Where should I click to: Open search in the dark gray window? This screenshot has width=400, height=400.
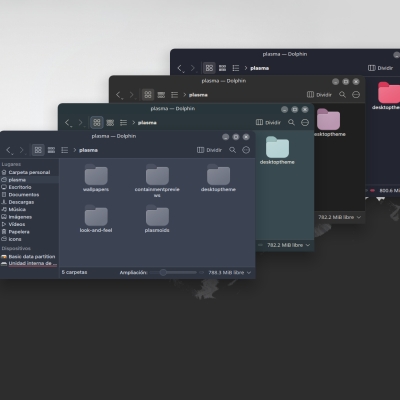[x=342, y=95]
